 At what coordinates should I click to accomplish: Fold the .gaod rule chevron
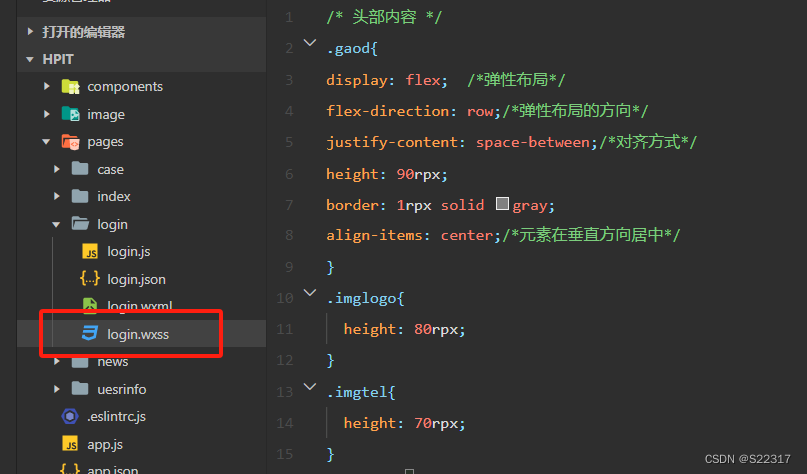coord(310,43)
